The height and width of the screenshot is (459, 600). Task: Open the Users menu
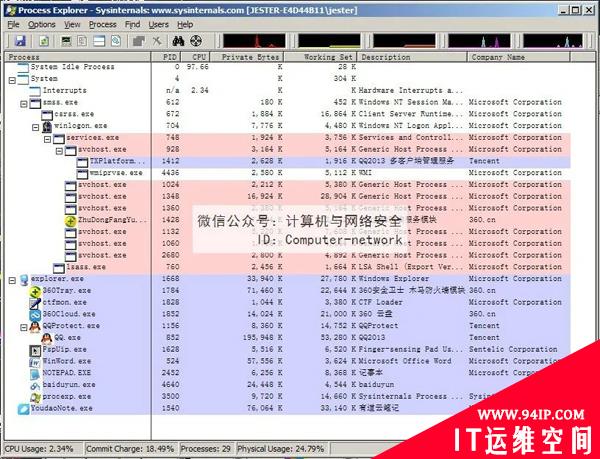(x=158, y=24)
